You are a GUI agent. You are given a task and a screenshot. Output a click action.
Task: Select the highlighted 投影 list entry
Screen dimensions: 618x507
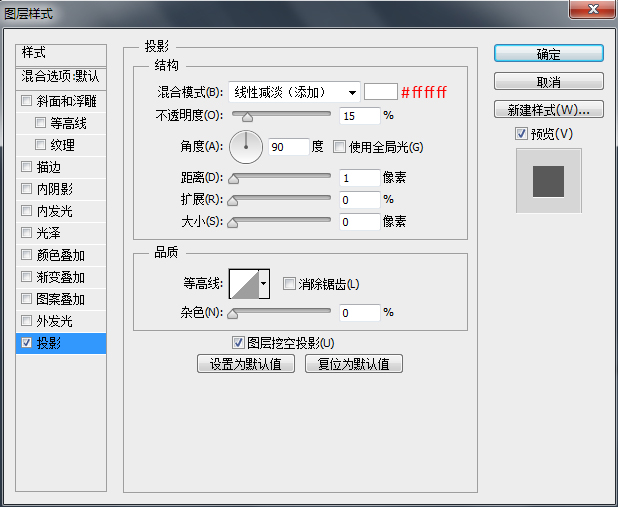(x=61, y=343)
